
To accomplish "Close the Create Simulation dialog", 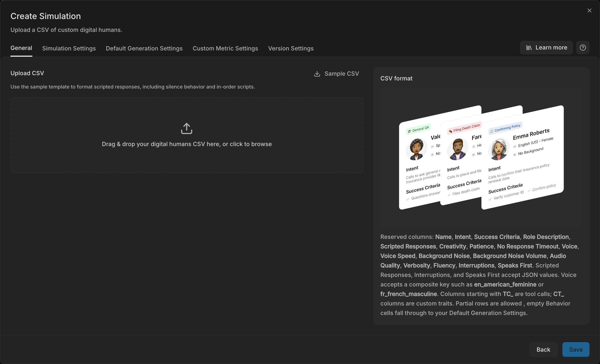I will pos(589,10).
